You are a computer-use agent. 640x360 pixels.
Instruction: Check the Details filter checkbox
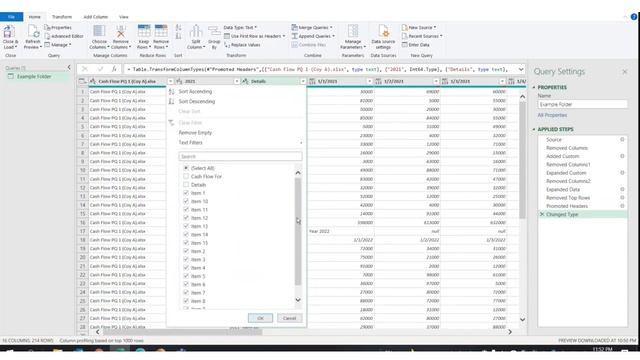pyautogui.click(x=186, y=185)
